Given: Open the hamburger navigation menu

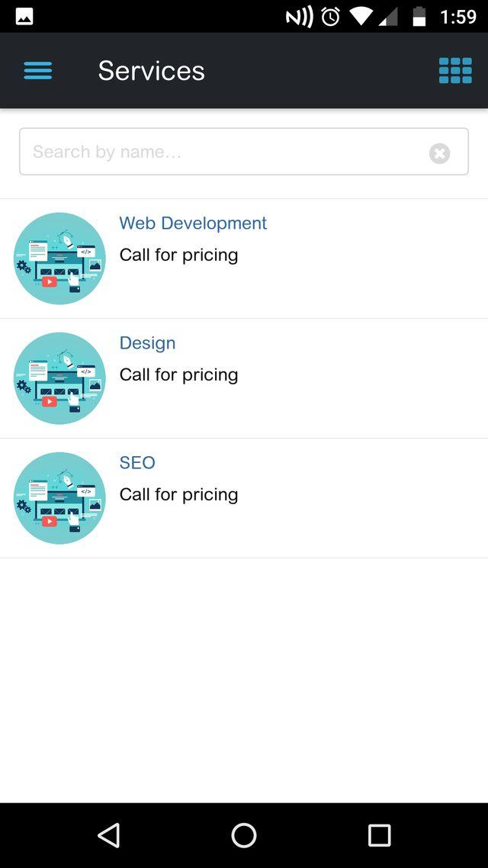Looking at the screenshot, I should pyautogui.click(x=38, y=71).
